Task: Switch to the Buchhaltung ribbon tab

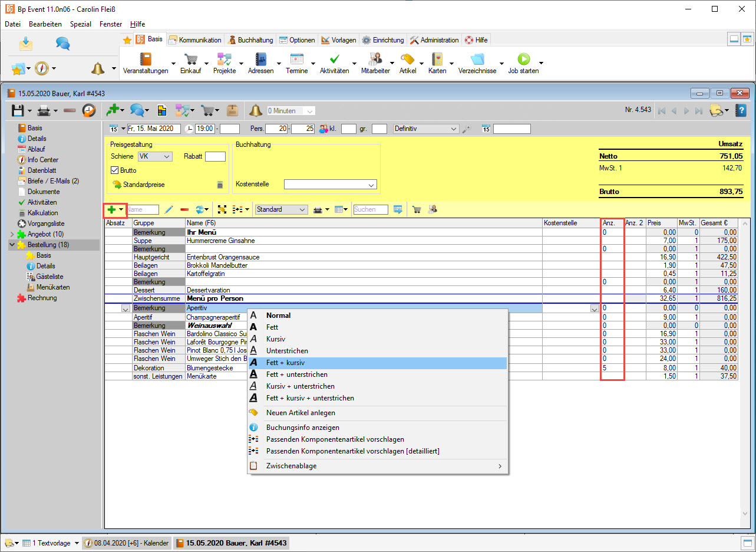Action: (251, 40)
